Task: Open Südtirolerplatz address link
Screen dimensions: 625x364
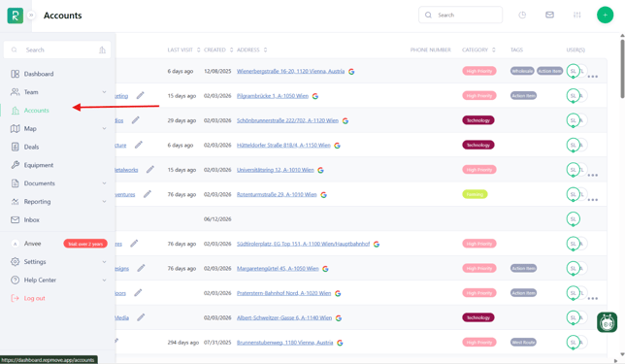Action: [304, 244]
